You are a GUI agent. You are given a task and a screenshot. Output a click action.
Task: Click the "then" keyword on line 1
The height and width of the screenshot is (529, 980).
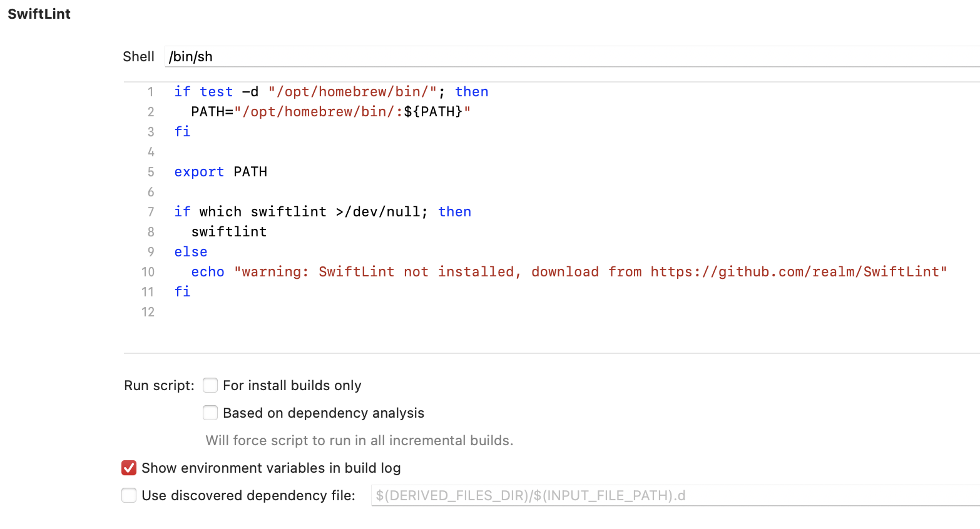(472, 91)
